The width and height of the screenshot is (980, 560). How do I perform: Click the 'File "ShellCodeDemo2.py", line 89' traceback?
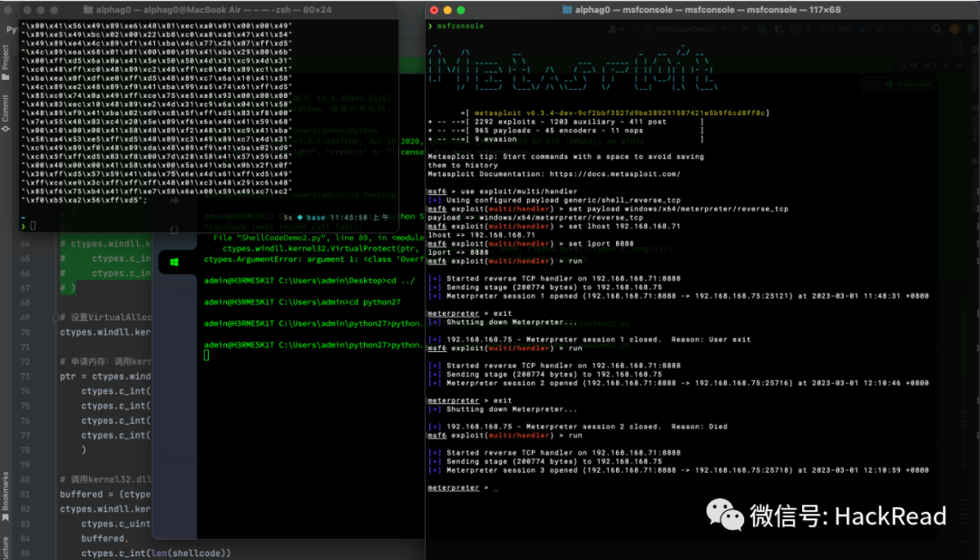tap(318, 238)
